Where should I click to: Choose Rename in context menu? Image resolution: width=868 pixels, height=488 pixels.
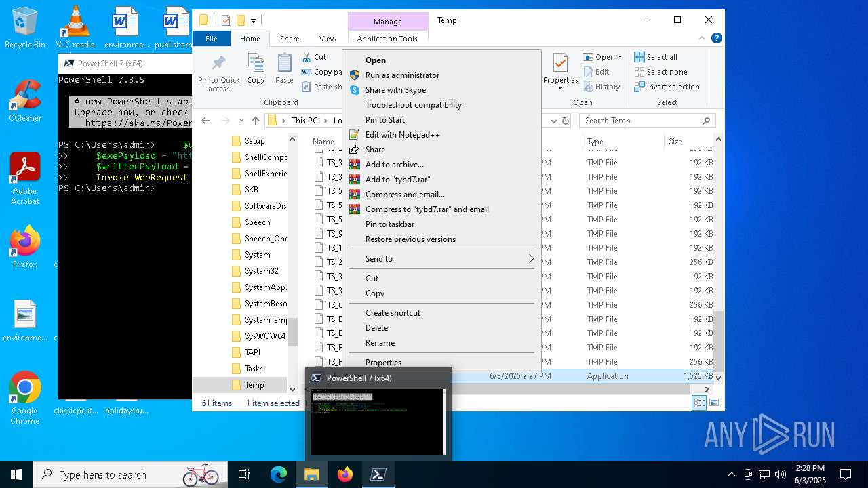[442, 342]
